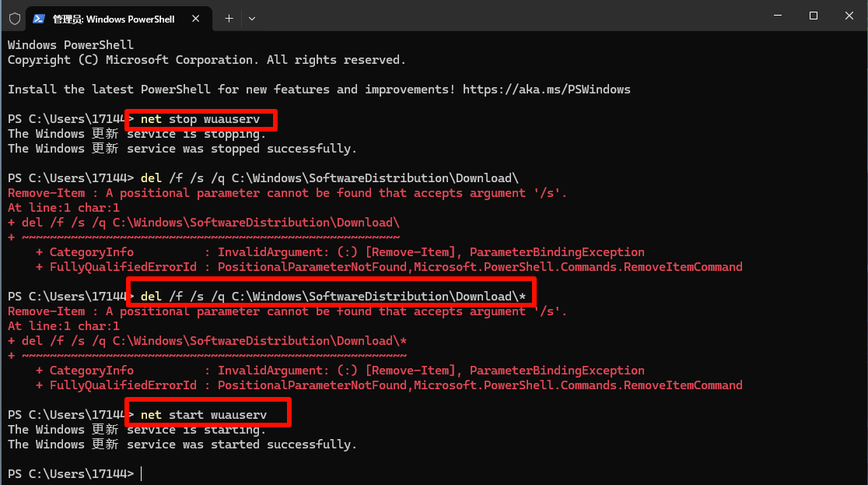The height and width of the screenshot is (485, 868).
Task: Close the Windows PowerShell tab
Action: [195, 19]
